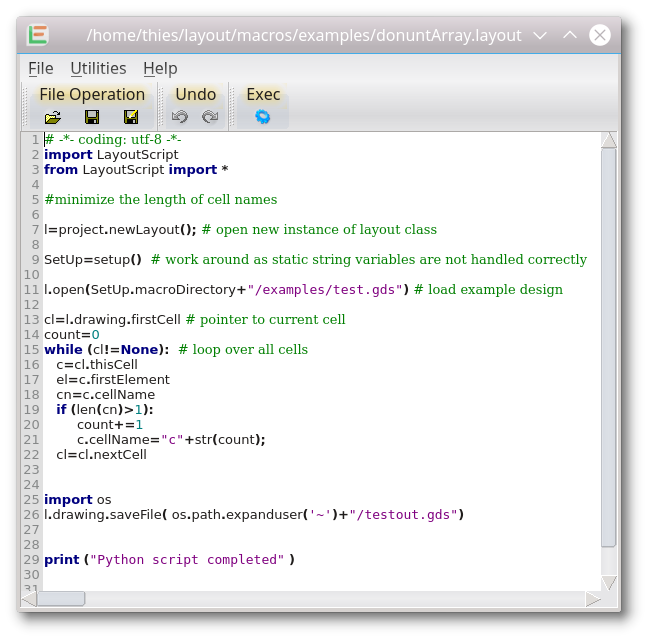Click the Save As floppy icon
This screenshot has height=641, width=650.
131,117
